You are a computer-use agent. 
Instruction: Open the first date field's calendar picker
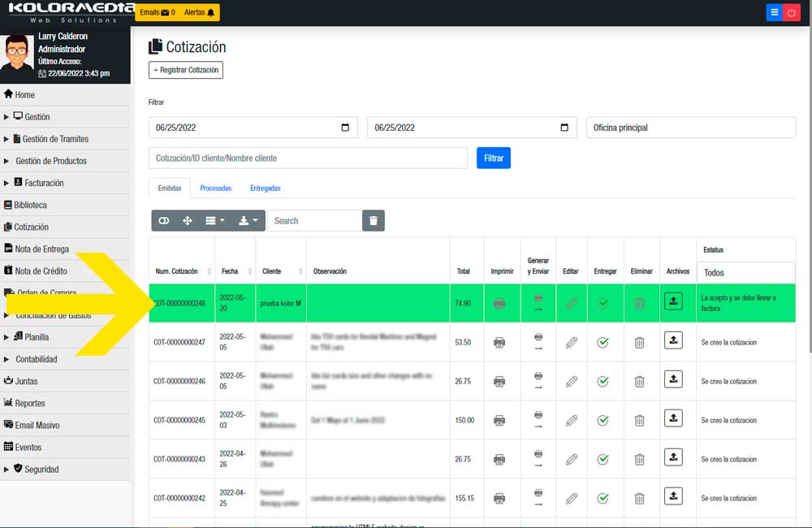click(x=345, y=128)
